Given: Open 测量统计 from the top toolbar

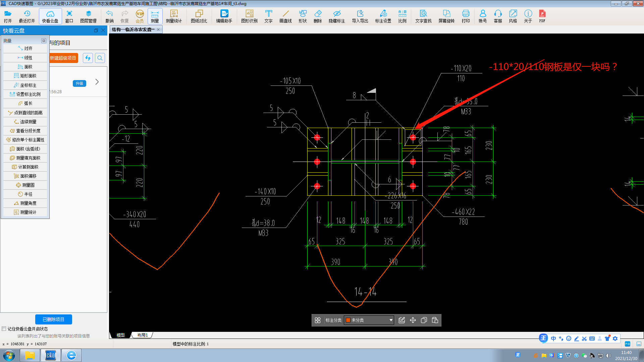Looking at the screenshot, I should coord(174,16).
